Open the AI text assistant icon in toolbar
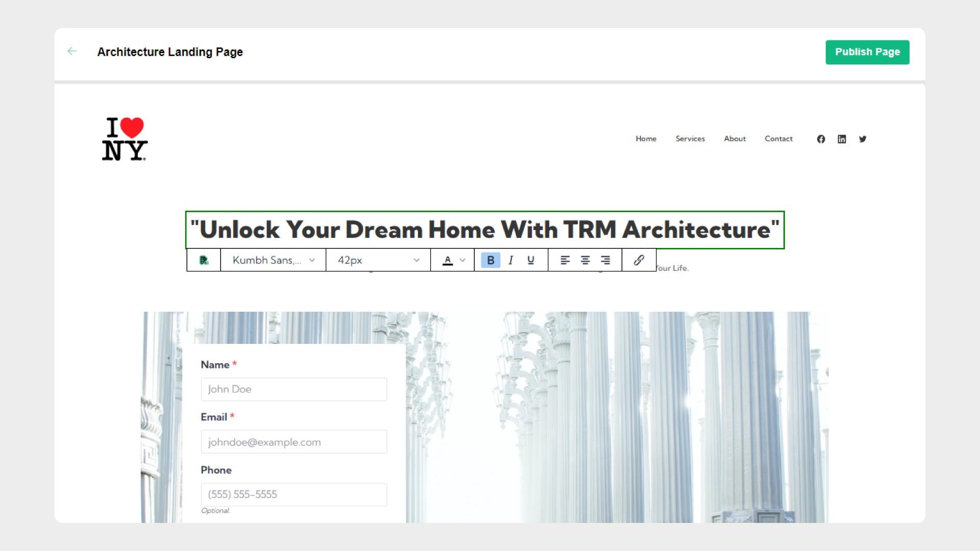 pyautogui.click(x=204, y=260)
